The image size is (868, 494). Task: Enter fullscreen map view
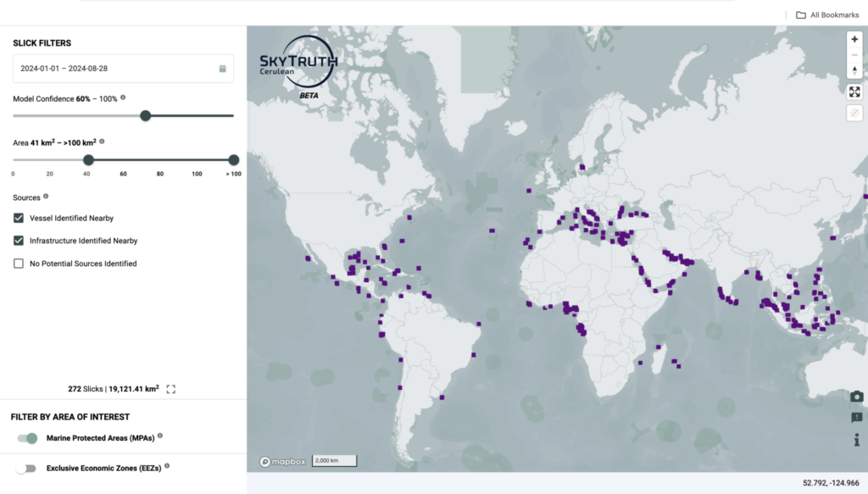(854, 92)
